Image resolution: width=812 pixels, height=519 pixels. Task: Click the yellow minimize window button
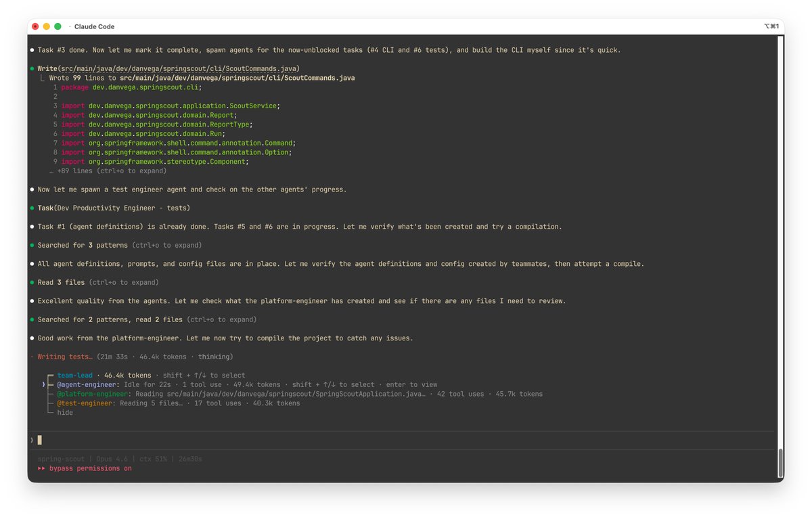[46, 26]
